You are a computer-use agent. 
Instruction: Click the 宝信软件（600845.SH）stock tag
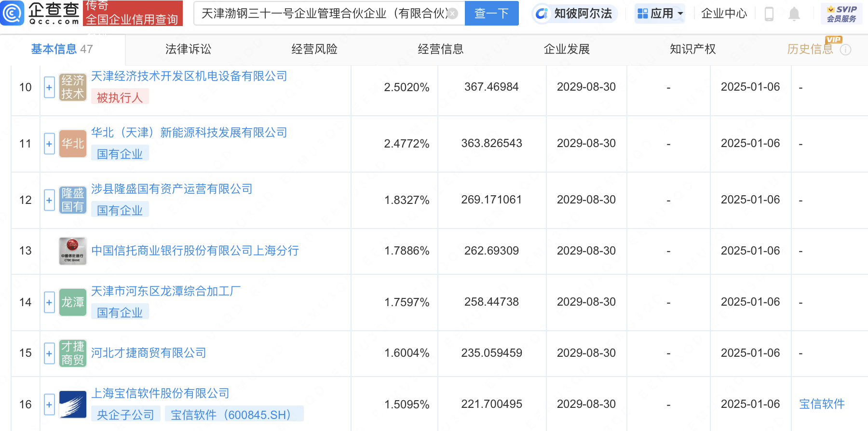(x=234, y=415)
